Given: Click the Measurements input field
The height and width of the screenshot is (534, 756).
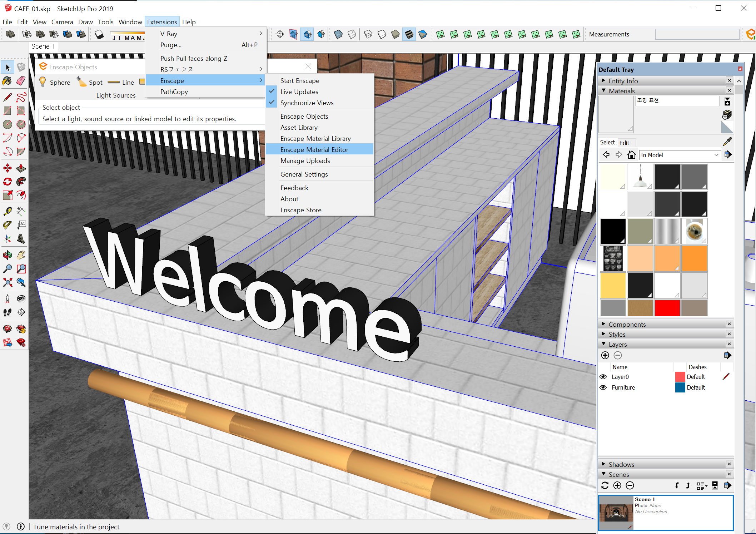Looking at the screenshot, I should pos(697,34).
